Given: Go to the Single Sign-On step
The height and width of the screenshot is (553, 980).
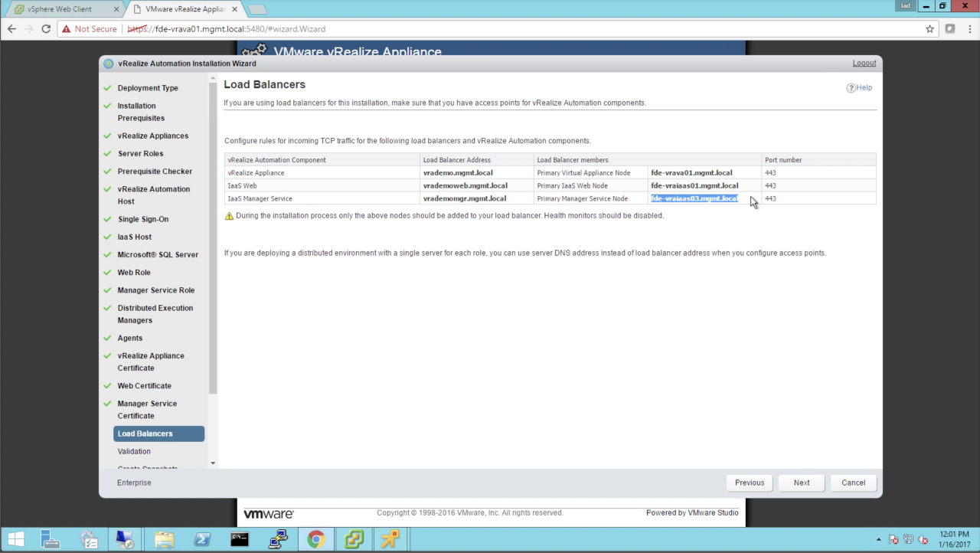Looking at the screenshot, I should pyautogui.click(x=143, y=219).
